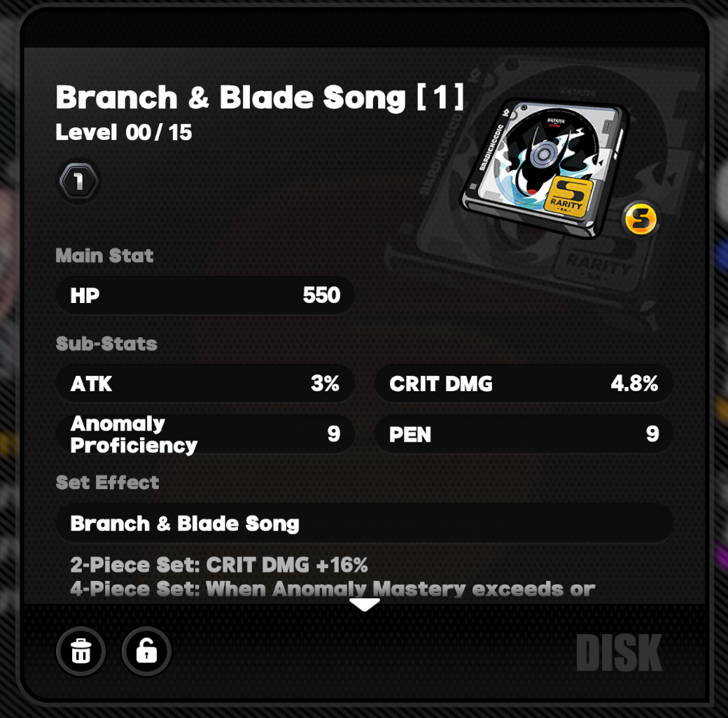The image size is (728, 718).
Task: Click the slot 1 hexagon icon
Action: 78,182
